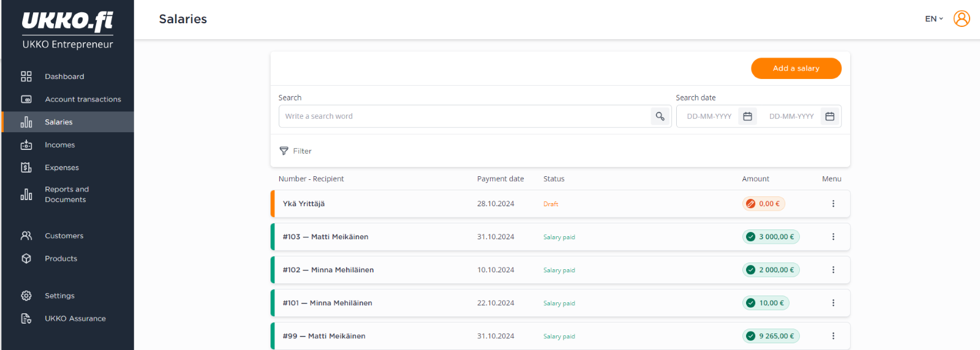This screenshot has width=980, height=350.
Task: Open the three-dot menu for salary #101
Action: click(x=833, y=303)
